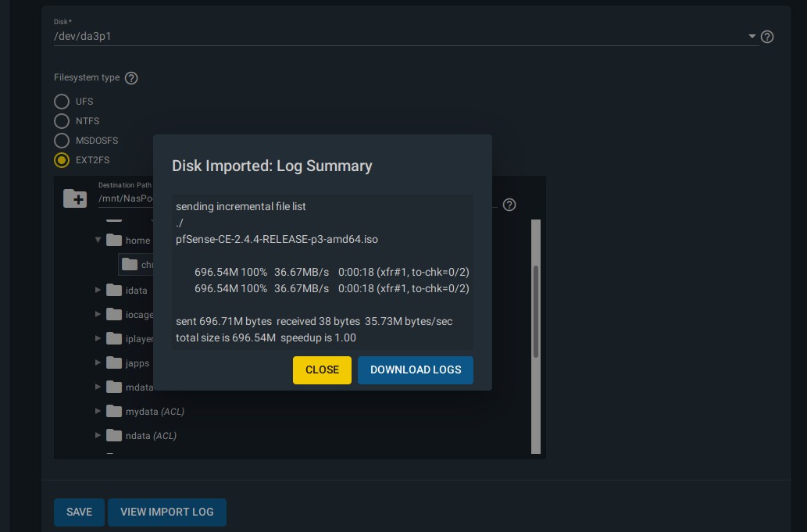
Task: Select the home folder icon
Action: 114,240
